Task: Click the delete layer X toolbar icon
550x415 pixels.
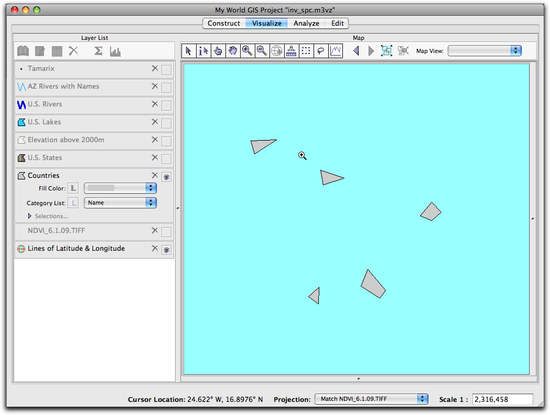Action: tap(73, 51)
